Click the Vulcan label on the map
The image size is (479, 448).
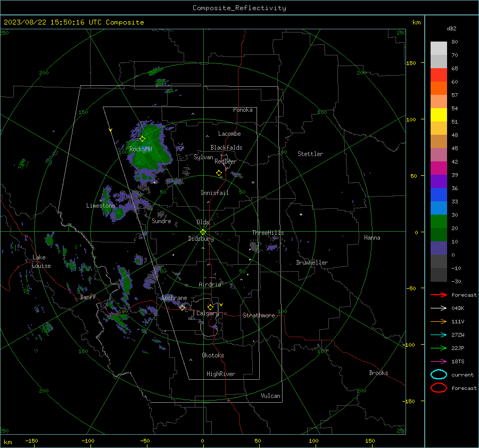[x=270, y=396]
